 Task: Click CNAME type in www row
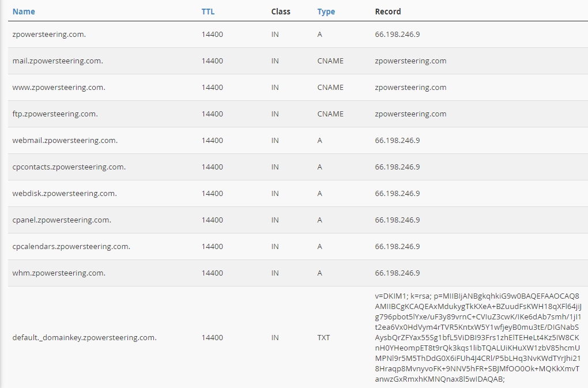click(x=330, y=88)
